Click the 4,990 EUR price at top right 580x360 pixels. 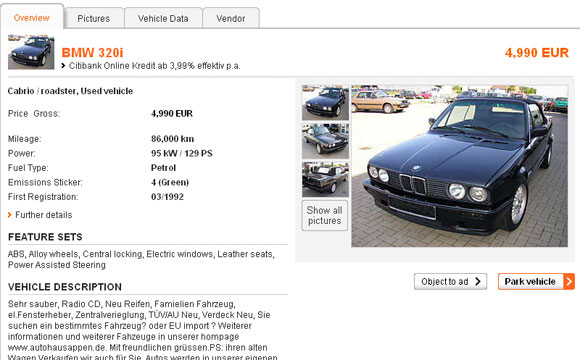(x=537, y=53)
